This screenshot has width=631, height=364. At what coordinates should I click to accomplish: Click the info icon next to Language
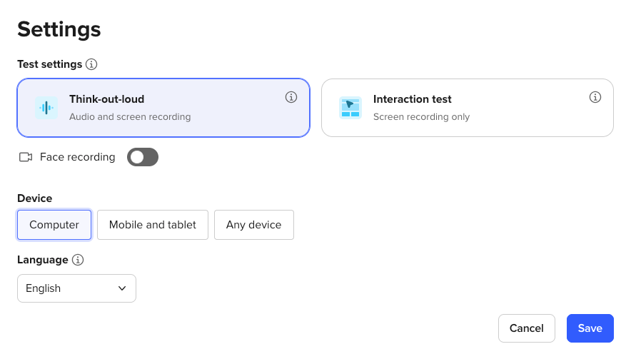(78, 260)
